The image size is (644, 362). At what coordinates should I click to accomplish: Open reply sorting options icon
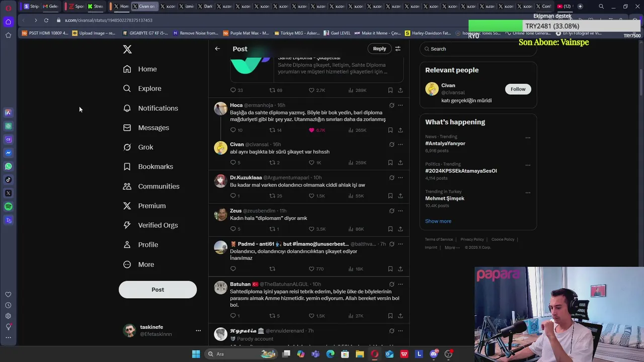click(x=397, y=49)
